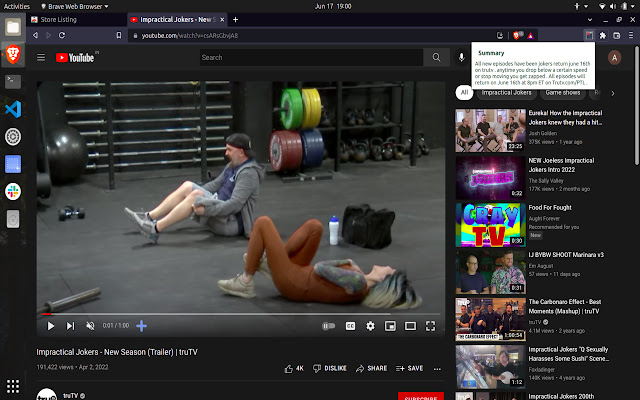Screen dimensions: 640x400
Task: Like the video (4K thumbs up)
Action: click(294, 369)
